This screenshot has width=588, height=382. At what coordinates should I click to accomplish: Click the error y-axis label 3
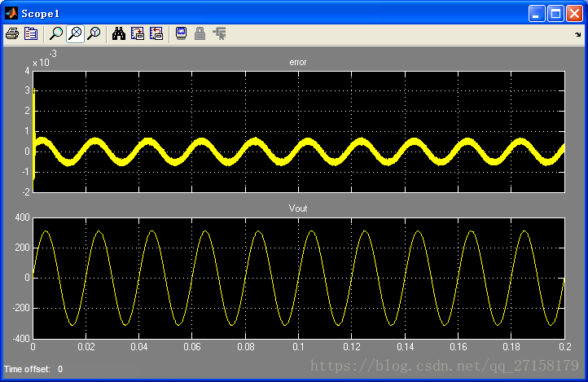coord(27,90)
